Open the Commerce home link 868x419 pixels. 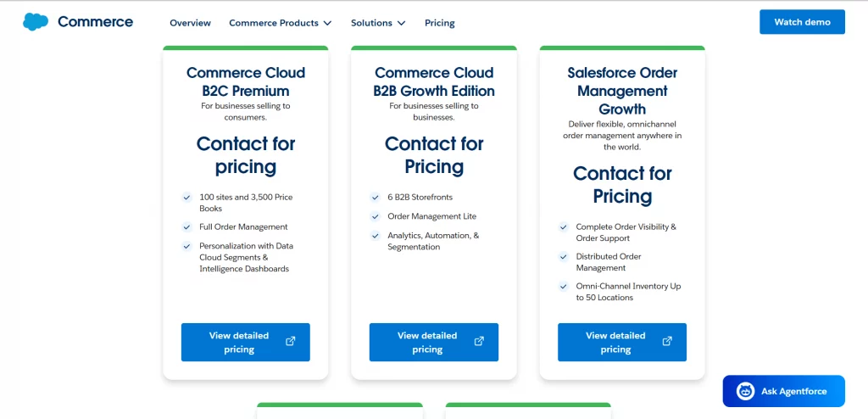(x=95, y=21)
